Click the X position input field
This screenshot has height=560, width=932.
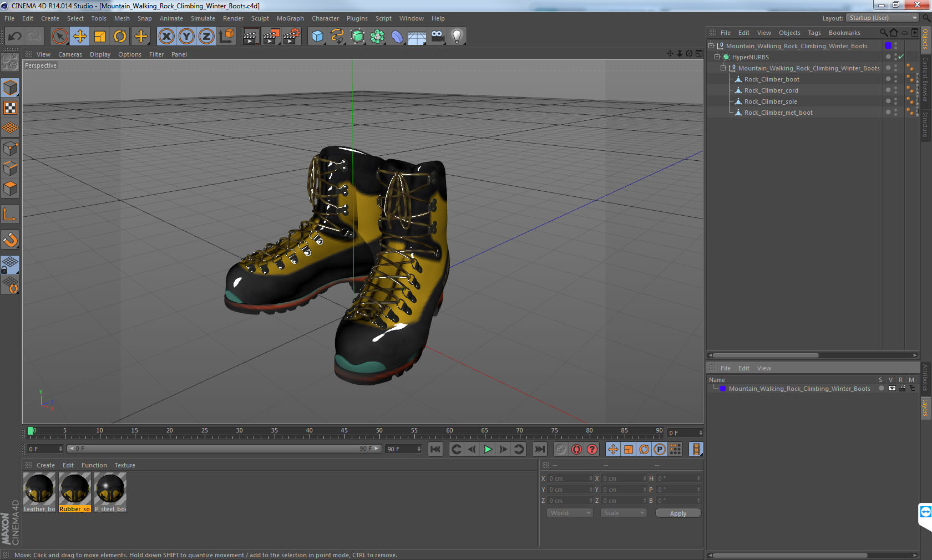[x=570, y=478]
